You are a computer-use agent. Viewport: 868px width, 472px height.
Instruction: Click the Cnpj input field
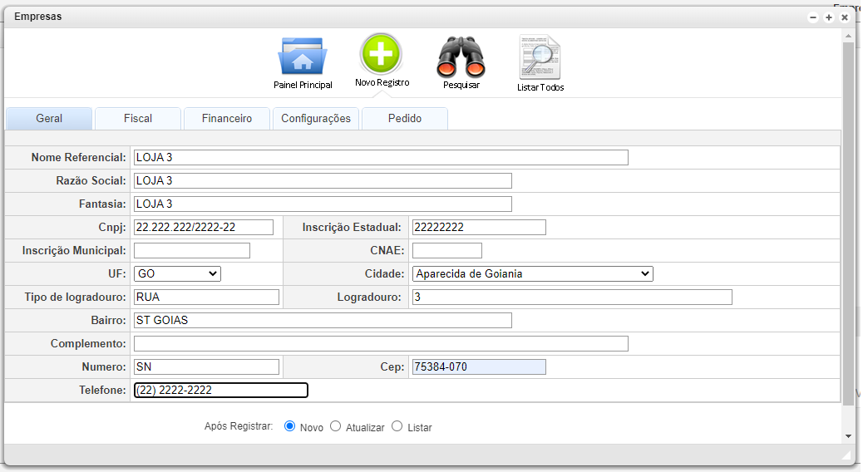click(203, 227)
